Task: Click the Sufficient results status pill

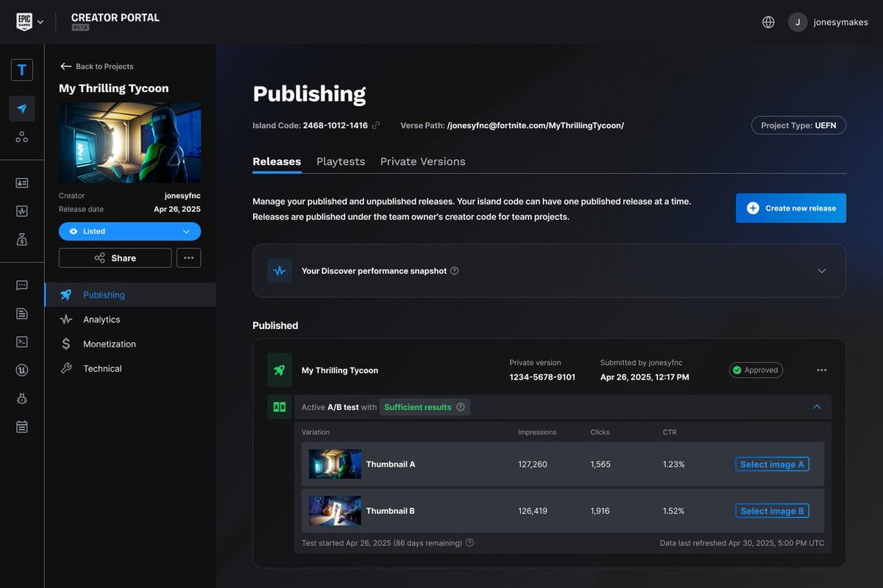Action: (x=419, y=406)
